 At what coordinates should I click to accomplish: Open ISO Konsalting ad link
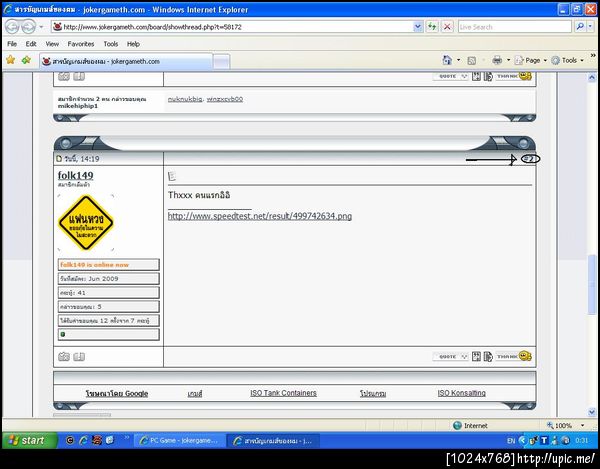tap(461, 393)
